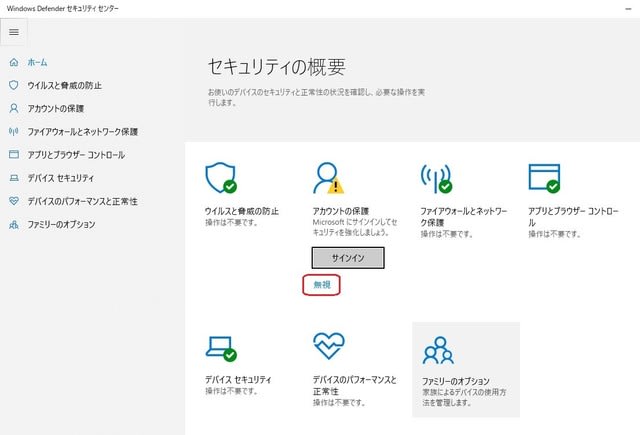Open the large firewall antenna tile icon
Screen dimensions: 640x435
436,178
